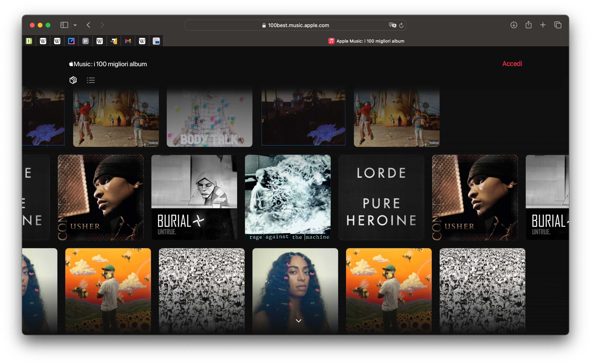Image resolution: width=591 pixels, height=364 pixels.
Task: Switch to the album stack view
Action: point(73,80)
